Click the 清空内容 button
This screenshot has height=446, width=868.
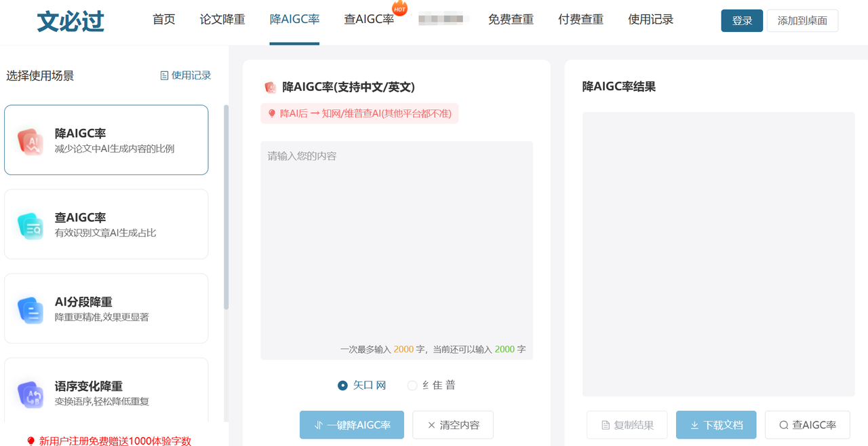(x=453, y=425)
